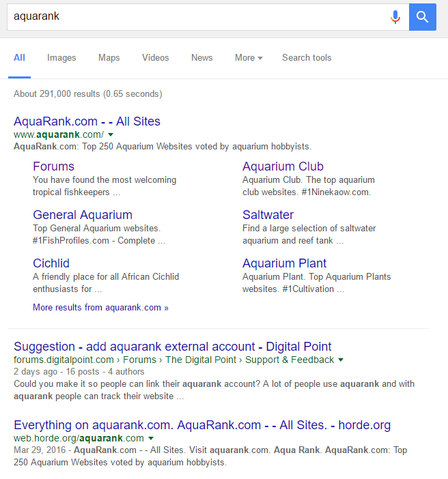Viewport: 448px width, 479px height.
Task: Expand the More dropdown menu
Action: [x=249, y=58]
